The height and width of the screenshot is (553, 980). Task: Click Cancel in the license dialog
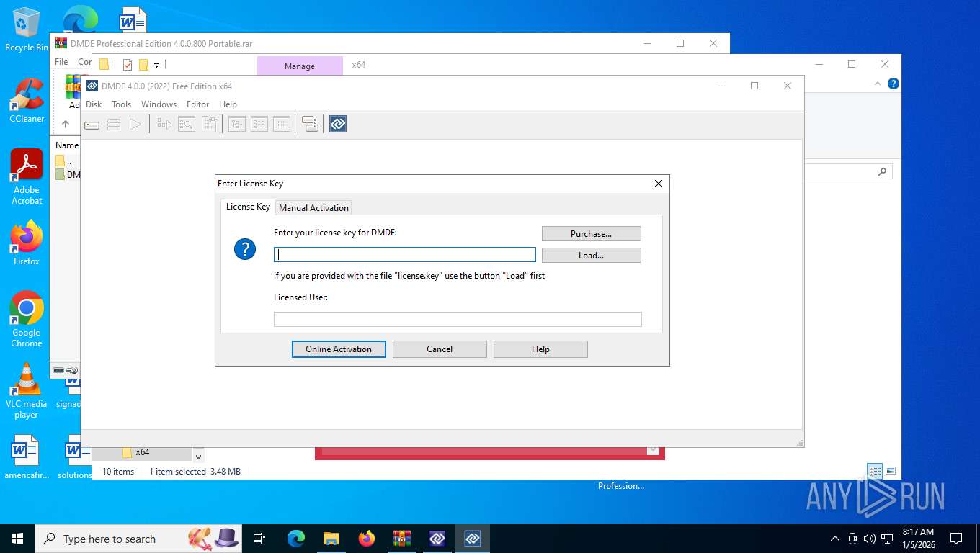coord(440,349)
